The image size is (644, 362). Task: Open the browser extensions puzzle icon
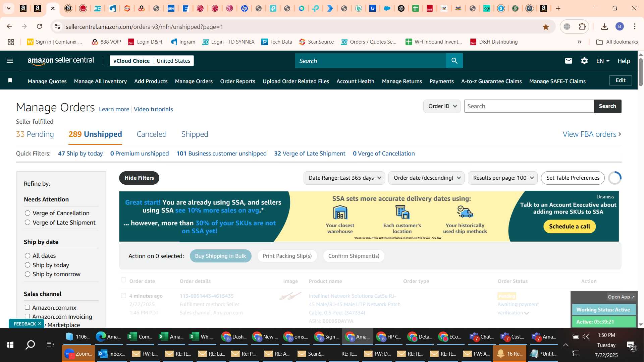tap(582, 26)
